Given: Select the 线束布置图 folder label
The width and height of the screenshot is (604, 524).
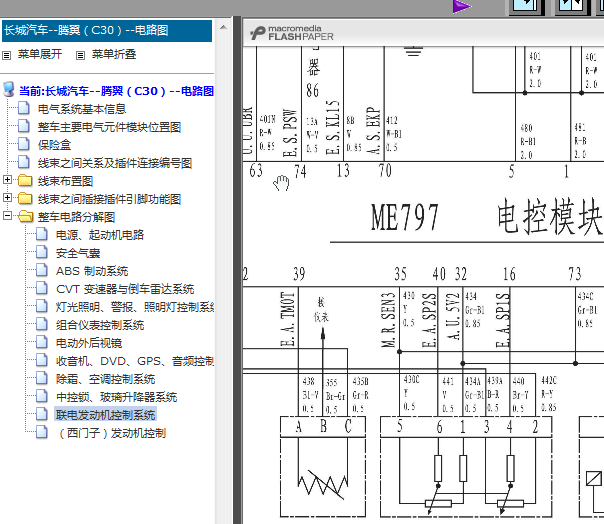Looking at the screenshot, I should point(65,181).
